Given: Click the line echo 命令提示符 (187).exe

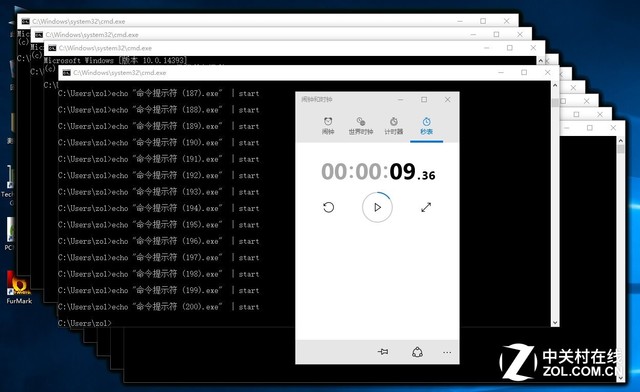Looking at the screenshot, I should click(x=158, y=94).
